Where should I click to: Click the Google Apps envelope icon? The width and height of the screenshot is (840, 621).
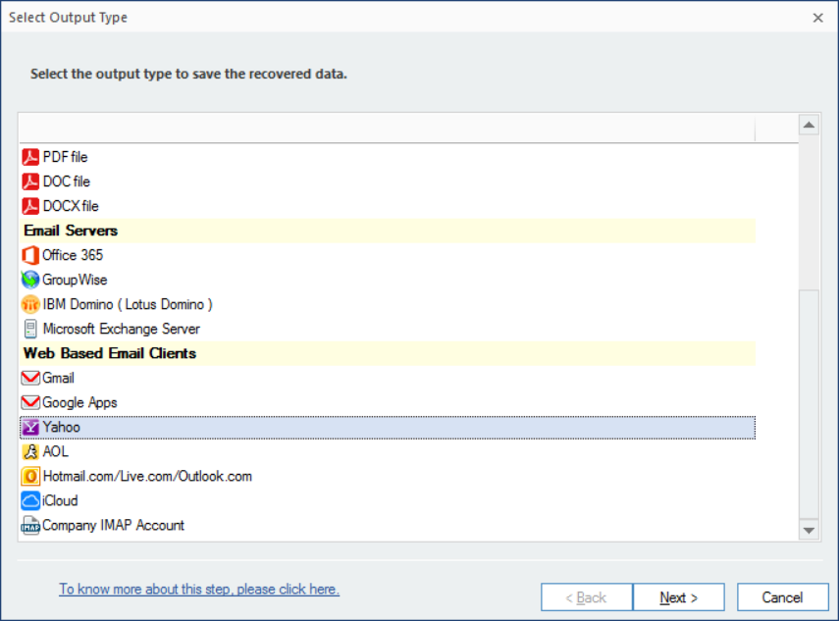pyautogui.click(x=30, y=402)
